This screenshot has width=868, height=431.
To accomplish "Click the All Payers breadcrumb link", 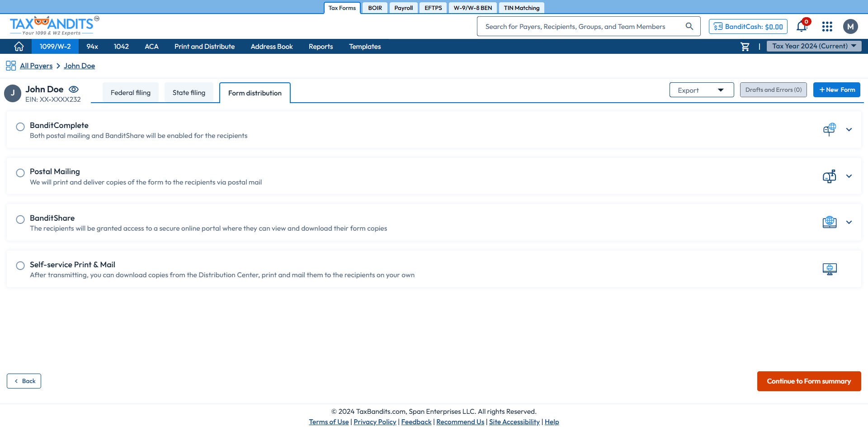I will coord(36,66).
